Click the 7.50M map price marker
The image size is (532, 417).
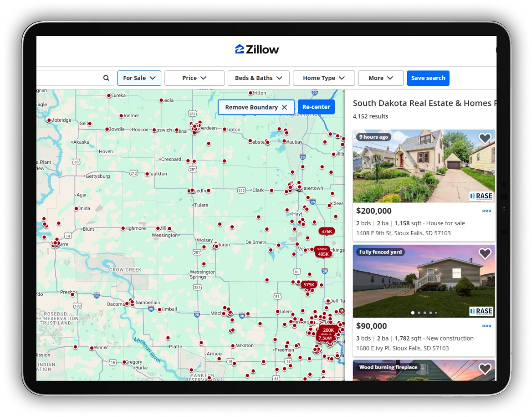click(325, 338)
